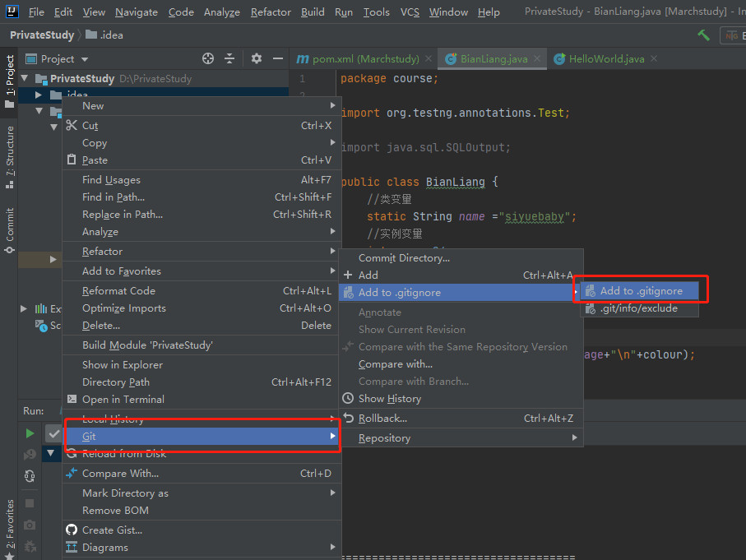Image resolution: width=746 pixels, height=560 pixels.
Task: Expand the .idea folder in tree
Action: [x=38, y=95]
